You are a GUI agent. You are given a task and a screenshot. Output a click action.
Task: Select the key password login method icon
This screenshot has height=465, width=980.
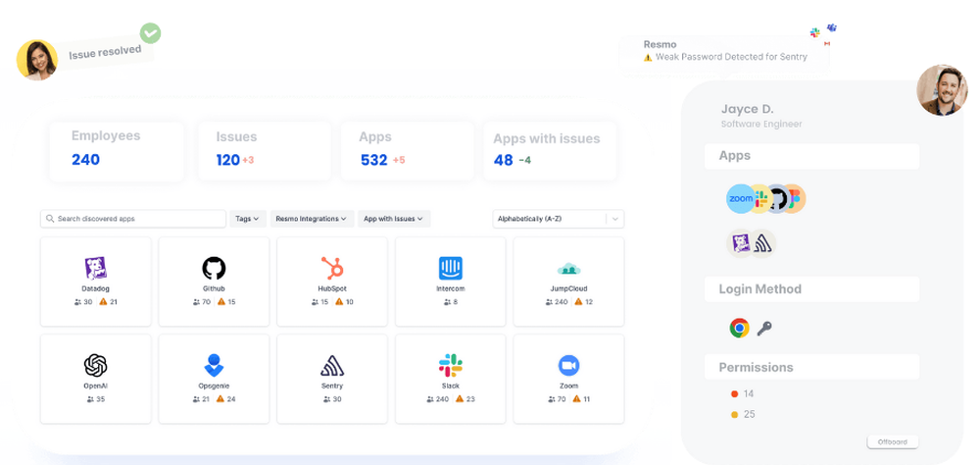tap(763, 329)
